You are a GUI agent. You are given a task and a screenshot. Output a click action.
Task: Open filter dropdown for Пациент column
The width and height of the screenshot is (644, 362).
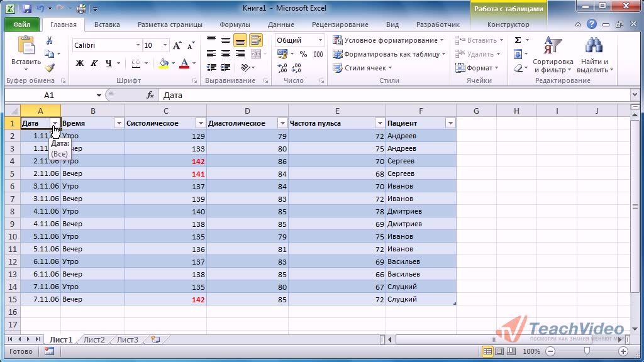[x=450, y=123]
